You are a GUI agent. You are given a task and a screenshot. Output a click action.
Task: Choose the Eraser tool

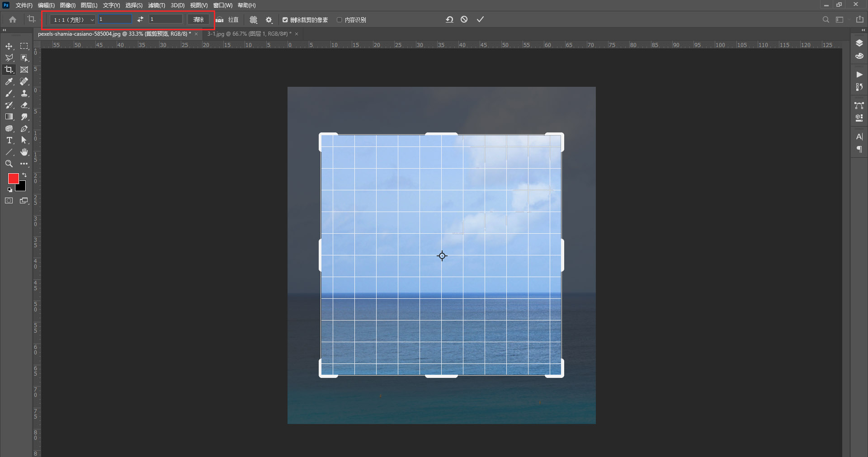click(24, 105)
